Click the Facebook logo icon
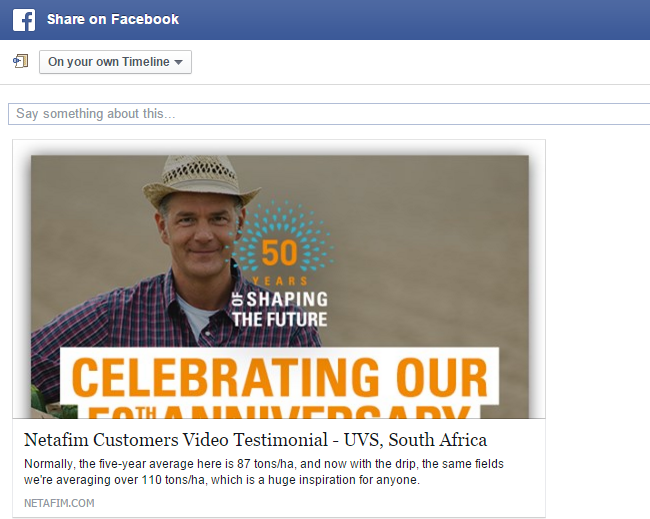This screenshot has height=519, width=650. click(x=24, y=19)
